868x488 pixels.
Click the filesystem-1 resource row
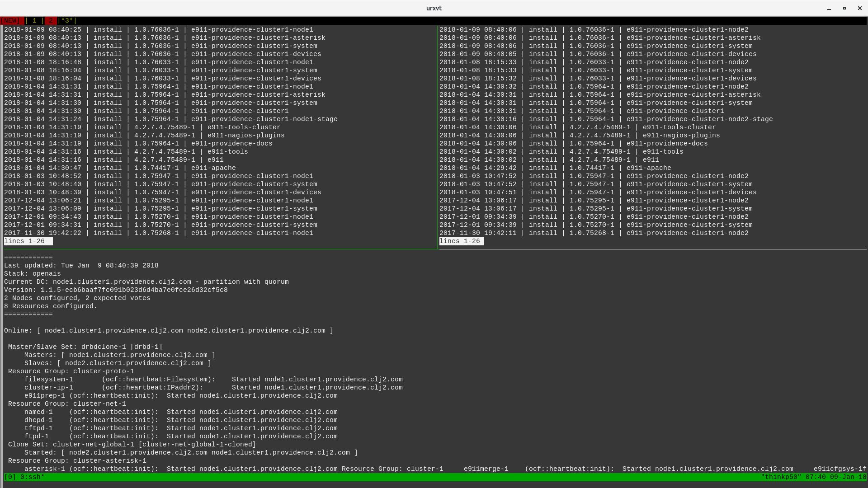213,380
